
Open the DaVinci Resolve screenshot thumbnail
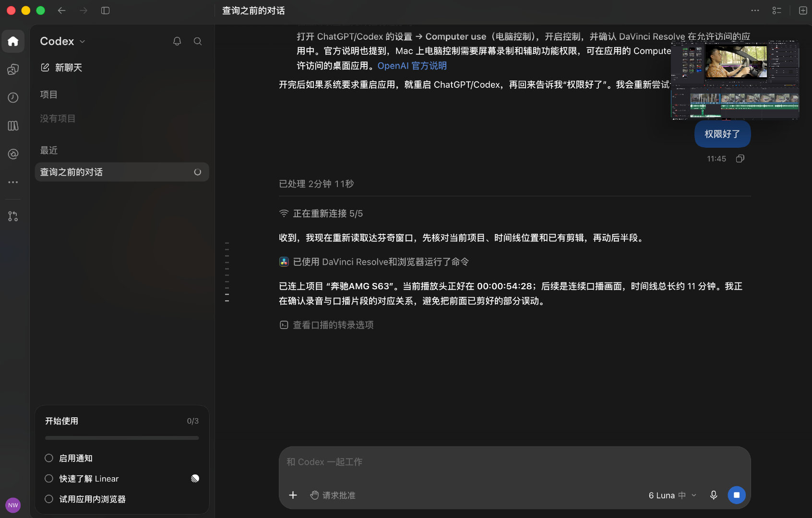[x=734, y=81]
